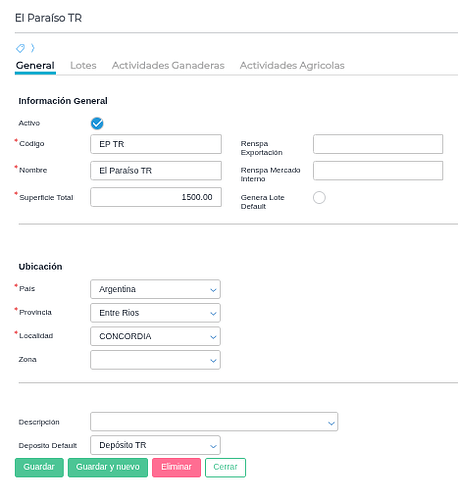Click the Guardar y nuevo button
Image resolution: width=458 pixels, height=500 pixels.
coord(108,467)
